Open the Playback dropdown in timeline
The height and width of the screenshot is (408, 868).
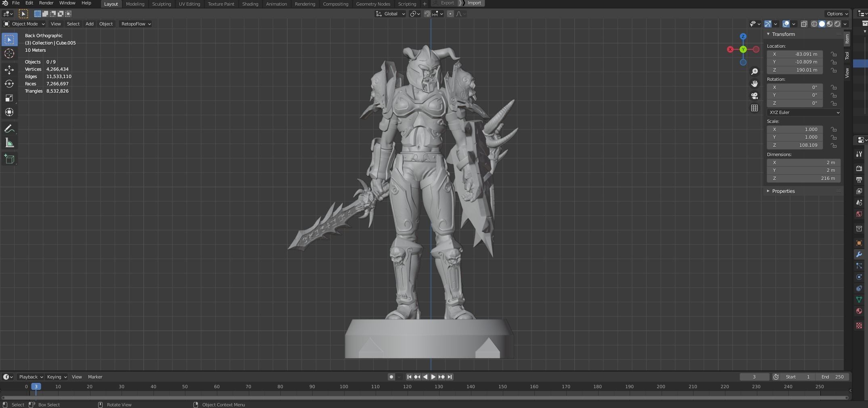tap(31, 377)
